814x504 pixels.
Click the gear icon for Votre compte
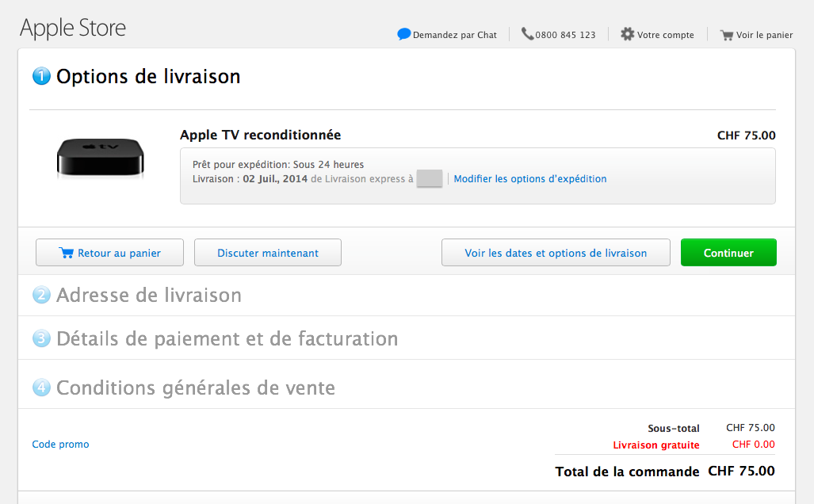tap(628, 34)
